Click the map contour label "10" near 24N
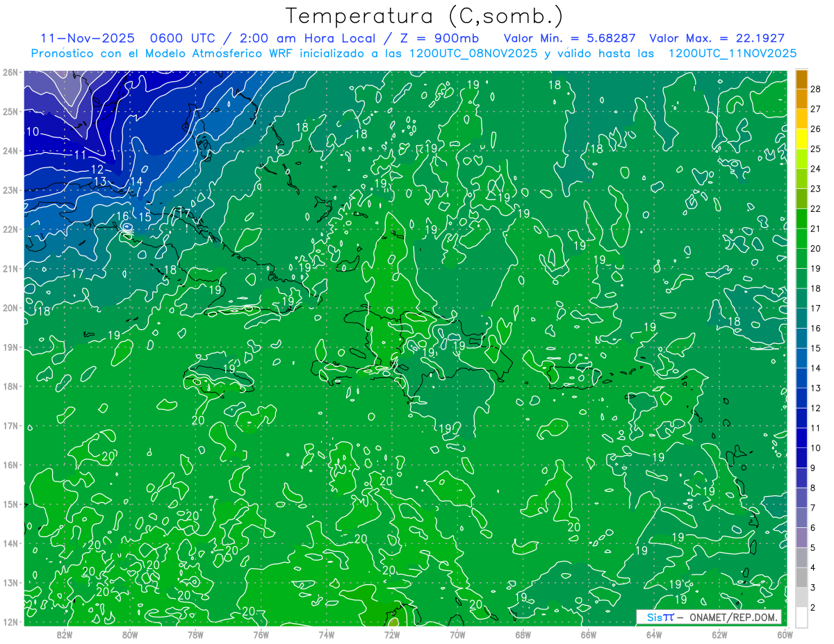The height and width of the screenshot is (644, 834). [33, 131]
